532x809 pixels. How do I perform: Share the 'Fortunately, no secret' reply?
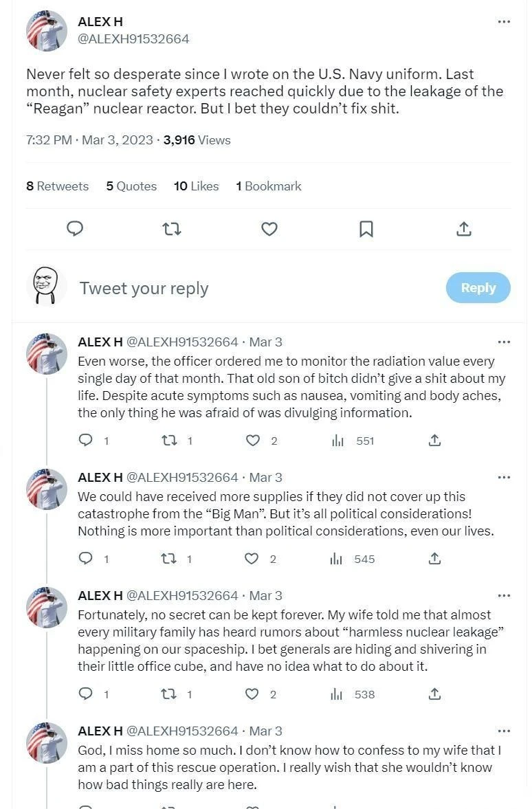[x=434, y=694]
